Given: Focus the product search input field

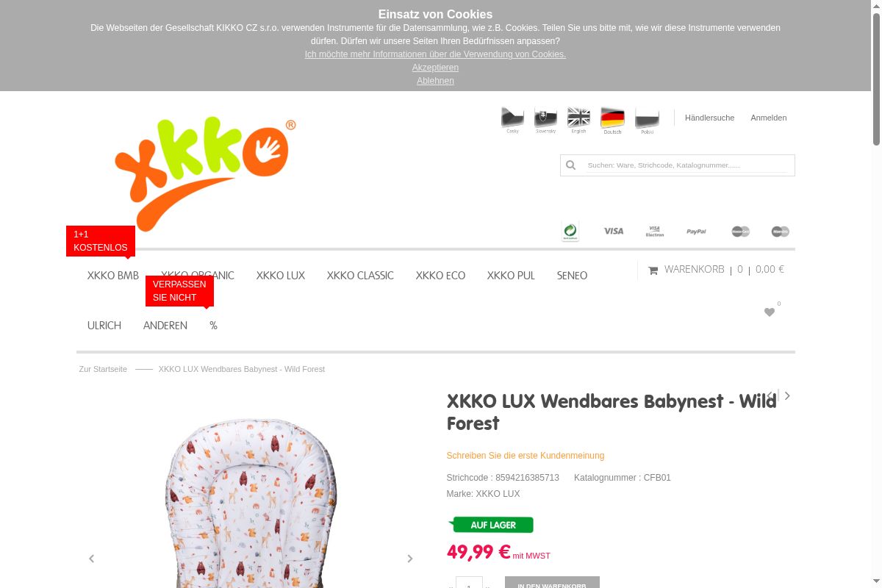Looking at the screenshot, I should [x=687, y=165].
